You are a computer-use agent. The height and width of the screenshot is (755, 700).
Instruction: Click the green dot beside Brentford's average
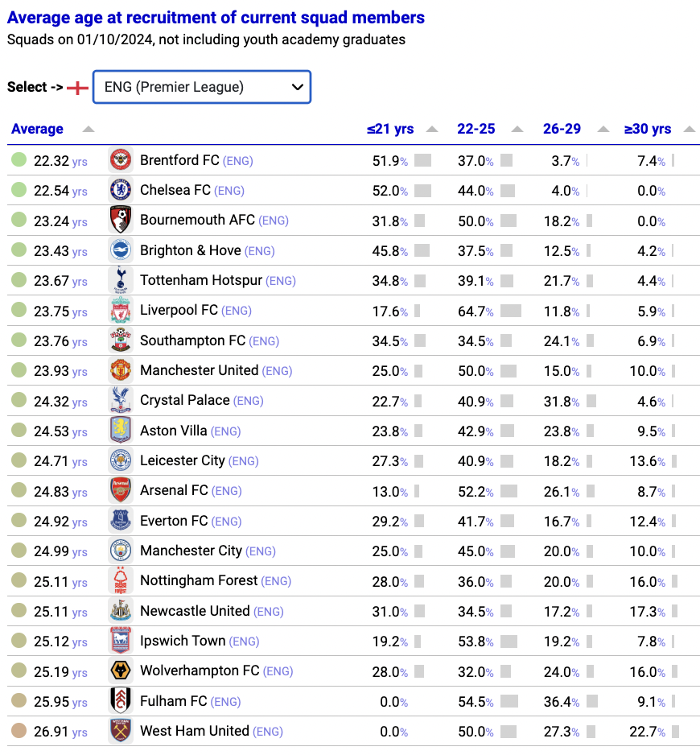tap(19, 159)
